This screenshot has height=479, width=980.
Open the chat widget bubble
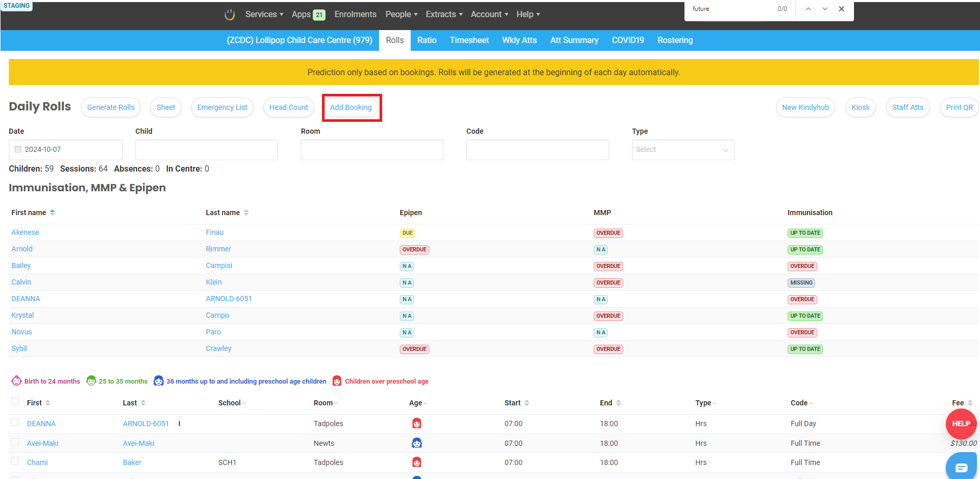coord(962,467)
